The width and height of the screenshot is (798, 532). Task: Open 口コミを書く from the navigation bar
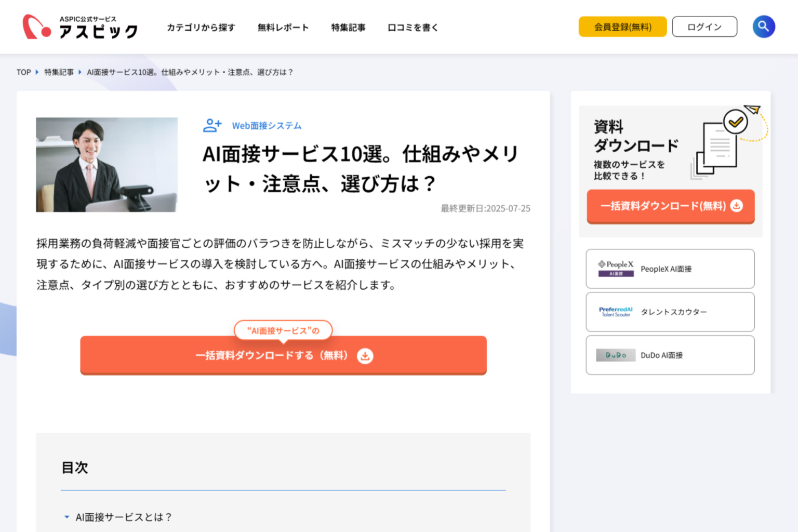coord(412,28)
